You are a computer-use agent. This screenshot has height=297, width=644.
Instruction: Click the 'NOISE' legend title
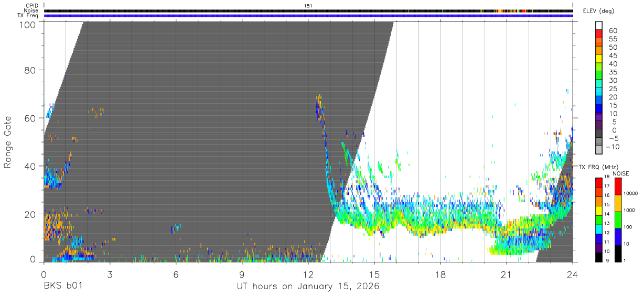click(621, 173)
